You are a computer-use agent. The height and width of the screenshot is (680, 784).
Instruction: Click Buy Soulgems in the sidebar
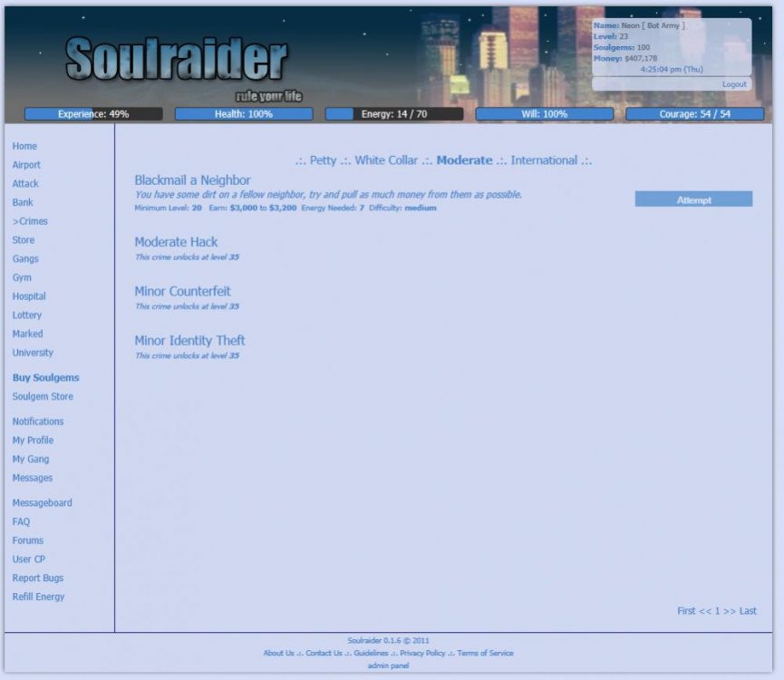45,377
